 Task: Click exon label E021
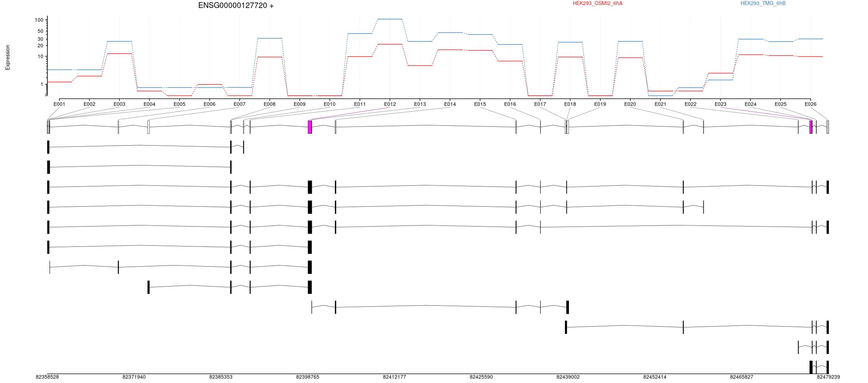pyautogui.click(x=660, y=104)
